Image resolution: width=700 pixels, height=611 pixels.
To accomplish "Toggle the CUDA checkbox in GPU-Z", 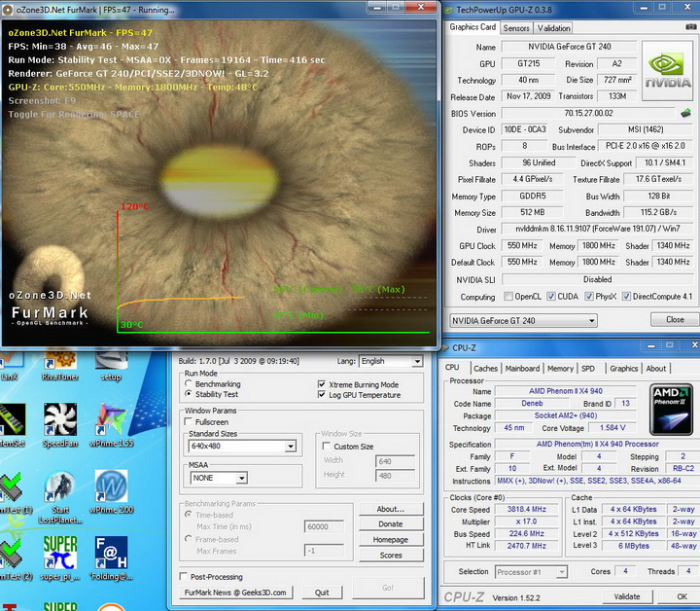I will pyautogui.click(x=551, y=296).
